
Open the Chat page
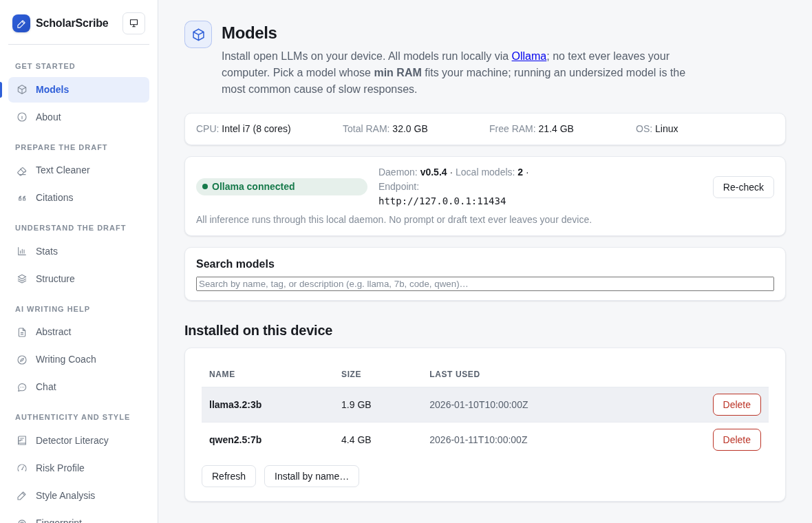(x=78, y=387)
